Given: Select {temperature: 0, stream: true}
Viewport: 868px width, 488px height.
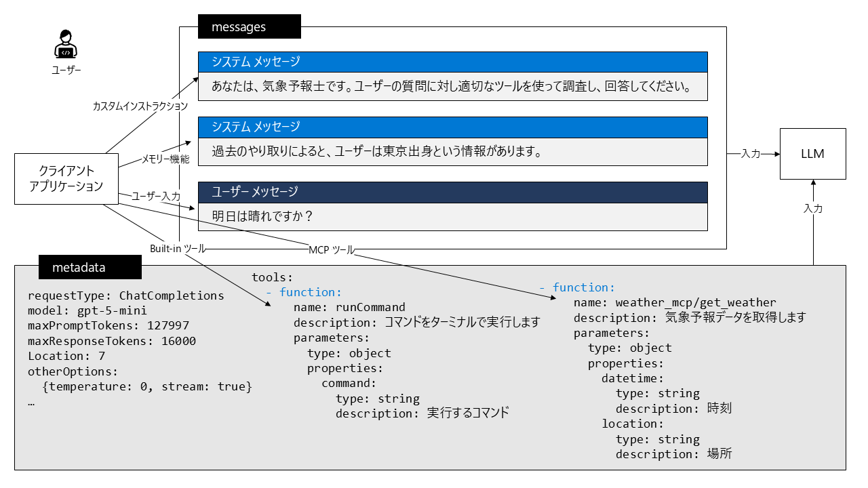Looking at the screenshot, I should click(147, 386).
